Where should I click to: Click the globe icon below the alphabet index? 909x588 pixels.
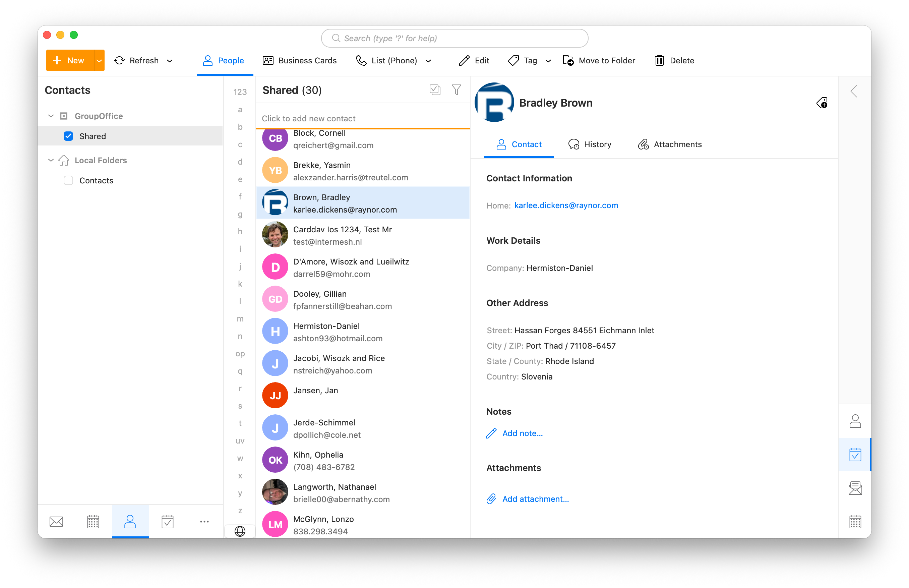[240, 531]
